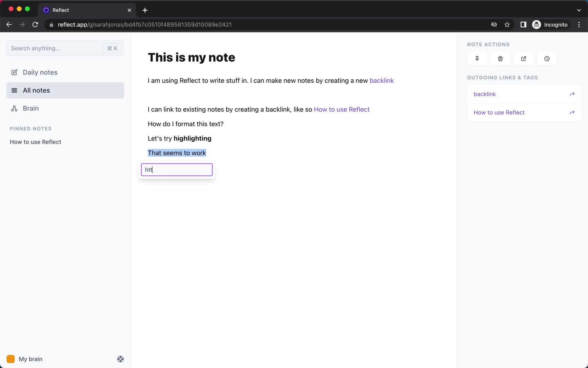The width and height of the screenshot is (588, 368).
Task: Click the delete note icon
Action: point(500,59)
